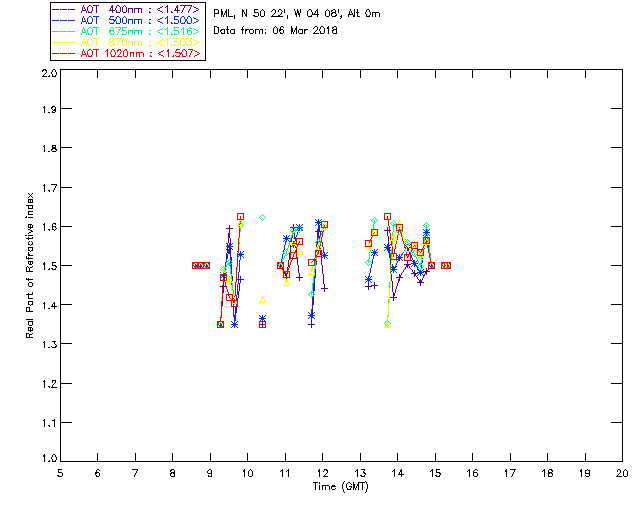Select the AOT 675nm legend entry
Screen dimensions: 640x512
[127, 31]
